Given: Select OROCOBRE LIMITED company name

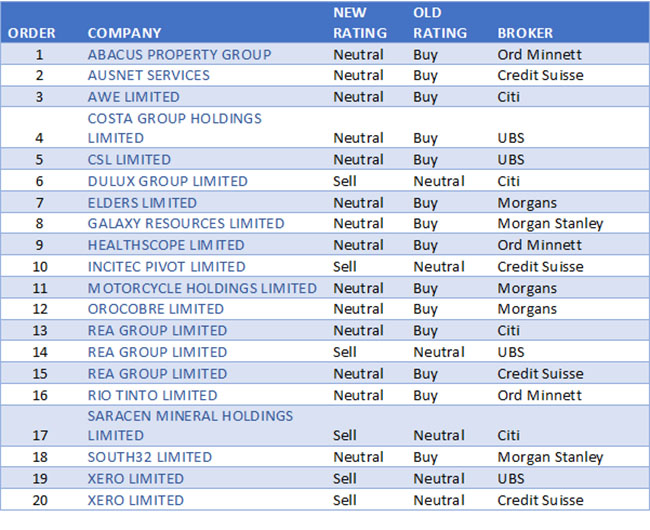Looking at the screenshot, I should [x=155, y=309].
